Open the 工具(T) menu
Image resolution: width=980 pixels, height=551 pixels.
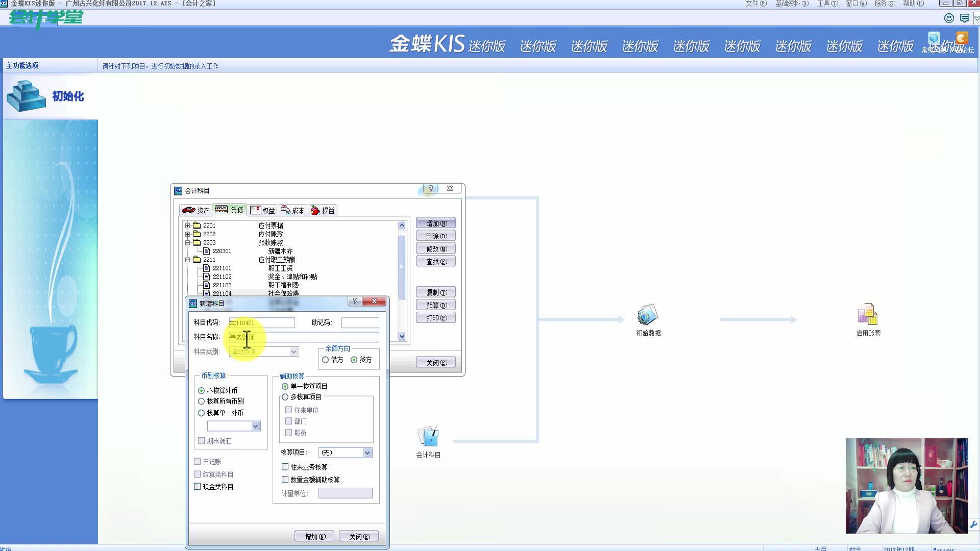point(827,4)
